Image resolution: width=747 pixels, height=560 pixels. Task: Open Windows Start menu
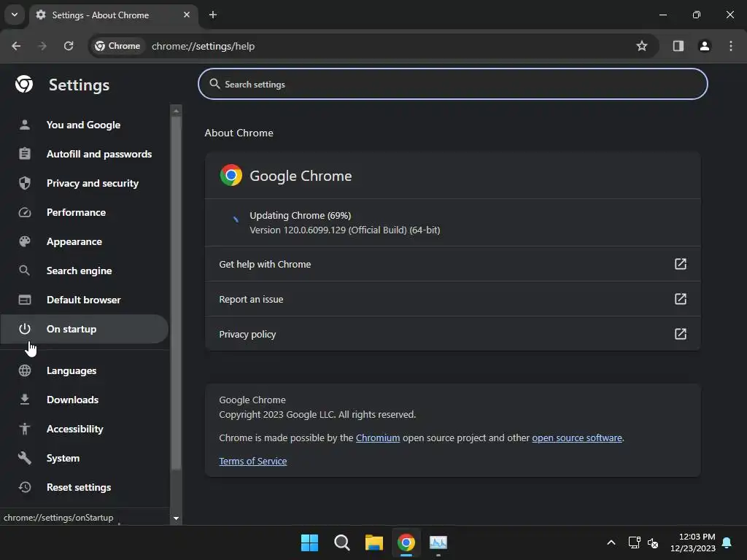pyautogui.click(x=309, y=542)
